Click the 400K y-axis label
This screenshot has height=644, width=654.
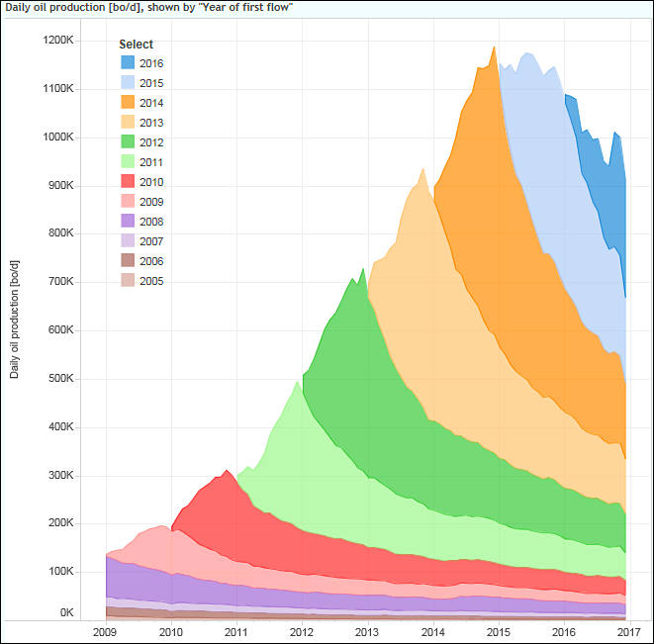tap(61, 426)
